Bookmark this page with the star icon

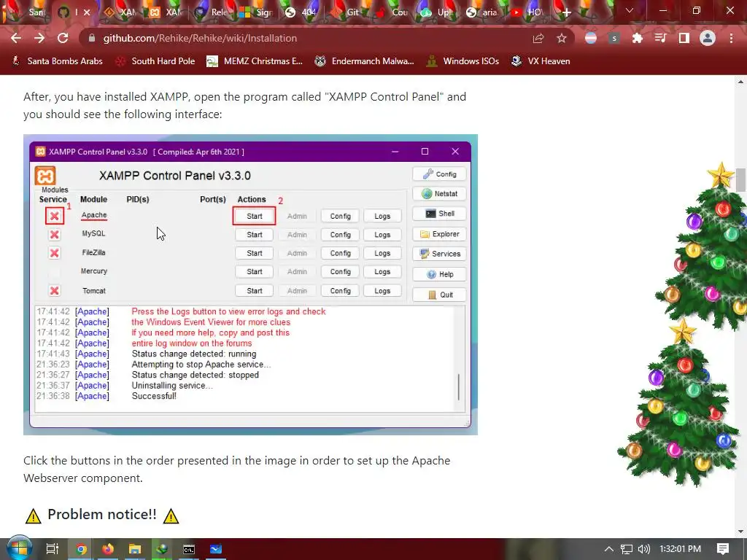click(x=562, y=38)
